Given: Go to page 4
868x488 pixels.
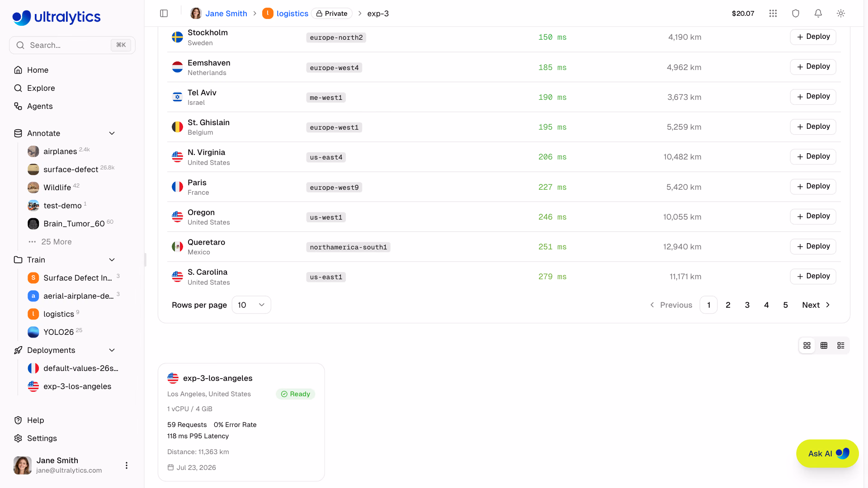Looking at the screenshot, I should [766, 305].
